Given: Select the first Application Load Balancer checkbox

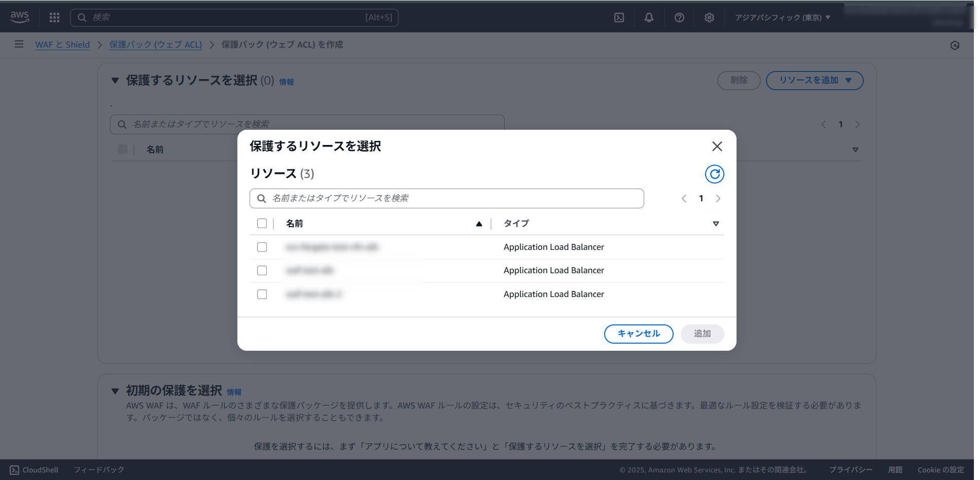Looking at the screenshot, I should click(262, 247).
